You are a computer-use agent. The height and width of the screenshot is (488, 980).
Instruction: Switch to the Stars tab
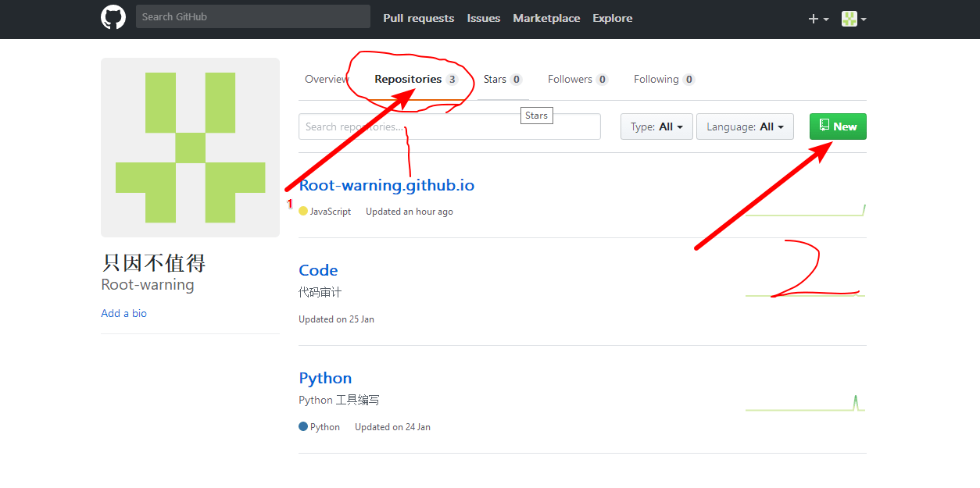coord(503,79)
